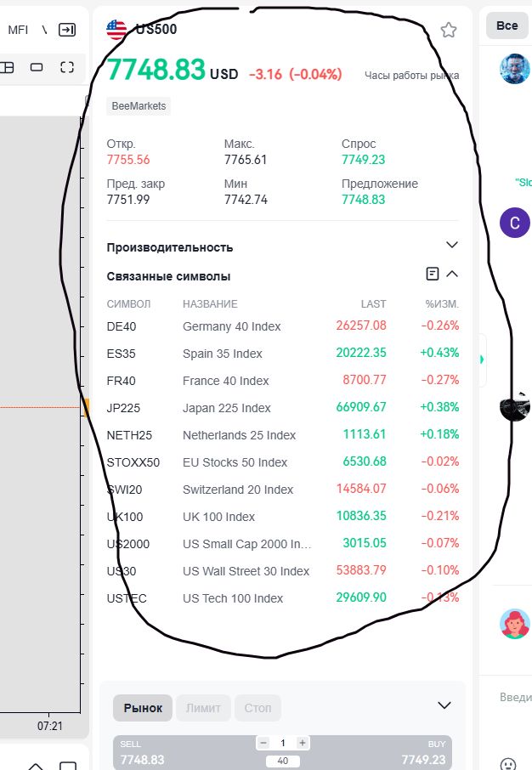
Task: Switch to the Стоп order tab
Action: [258, 708]
